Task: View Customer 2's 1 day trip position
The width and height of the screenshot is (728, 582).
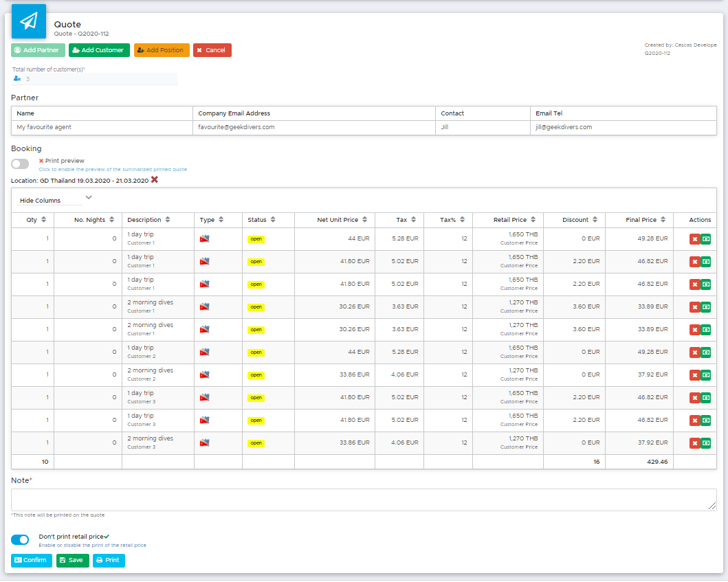Action: pos(706,352)
